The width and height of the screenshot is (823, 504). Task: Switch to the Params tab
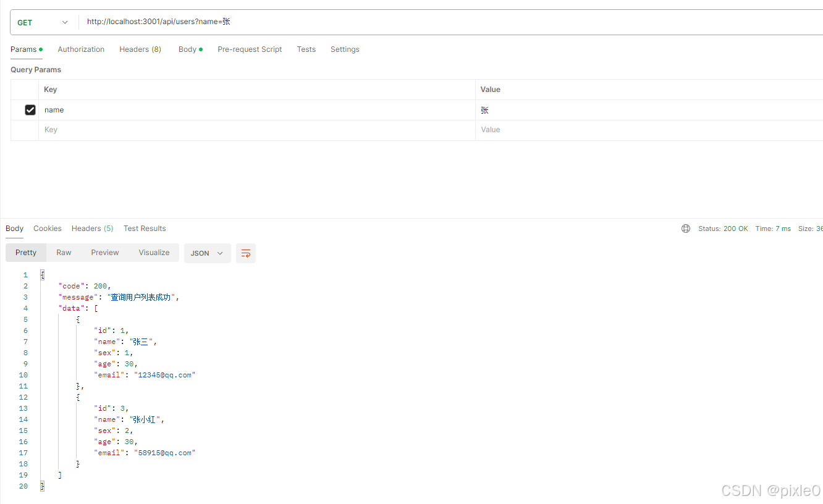tap(27, 49)
